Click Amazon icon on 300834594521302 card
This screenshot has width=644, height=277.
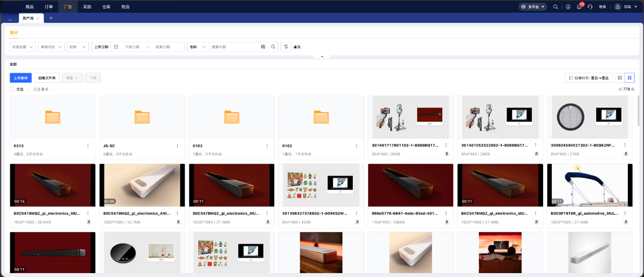point(626,154)
